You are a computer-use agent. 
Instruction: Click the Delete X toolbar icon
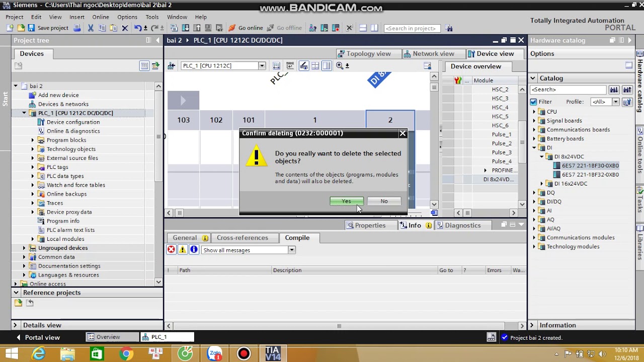coord(125,28)
